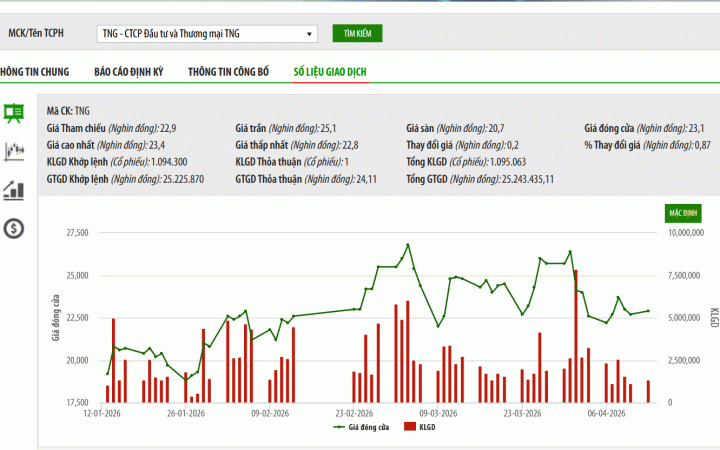This screenshot has height=450, width=720.
Task: Click the price line's highest peak point
Action: 407,245
